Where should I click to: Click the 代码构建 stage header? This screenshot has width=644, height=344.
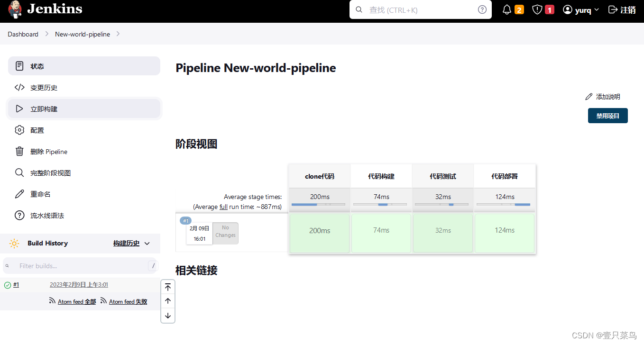coord(381,176)
